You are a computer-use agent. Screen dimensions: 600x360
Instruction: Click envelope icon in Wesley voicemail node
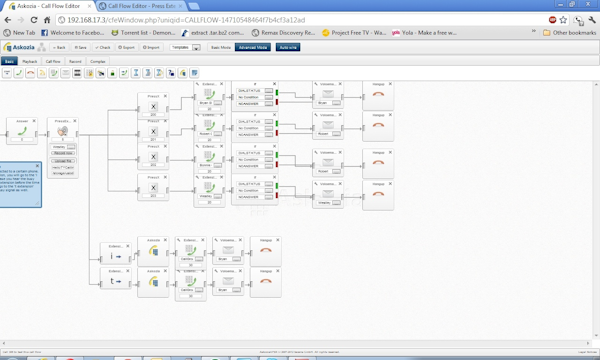coord(328,194)
